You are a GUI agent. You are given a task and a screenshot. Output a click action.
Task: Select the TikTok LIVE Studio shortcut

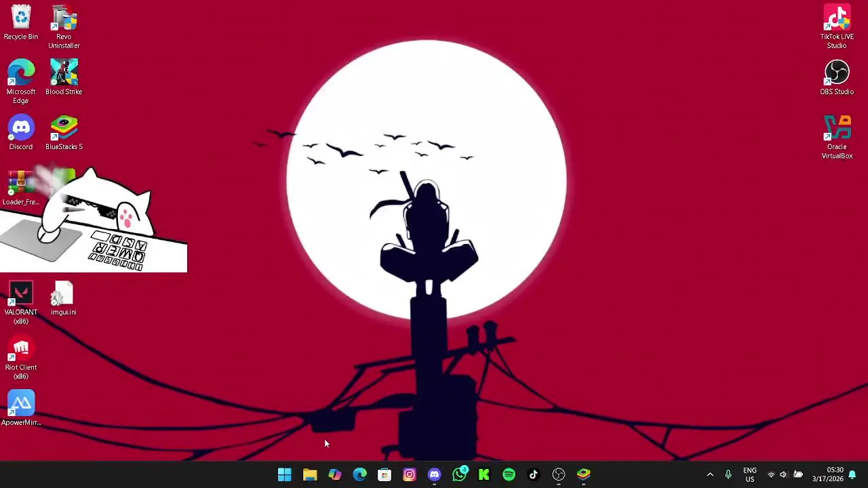click(837, 27)
